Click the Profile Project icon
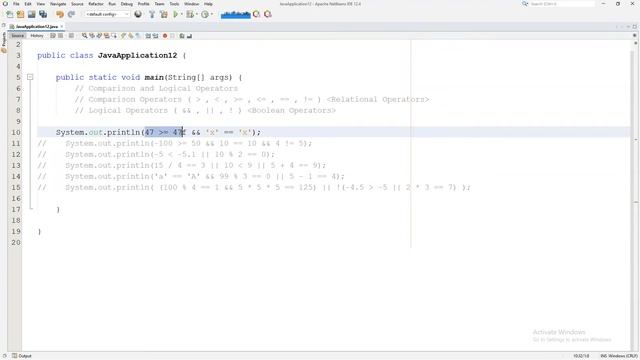The height and width of the screenshot is (360, 640). (205, 14)
